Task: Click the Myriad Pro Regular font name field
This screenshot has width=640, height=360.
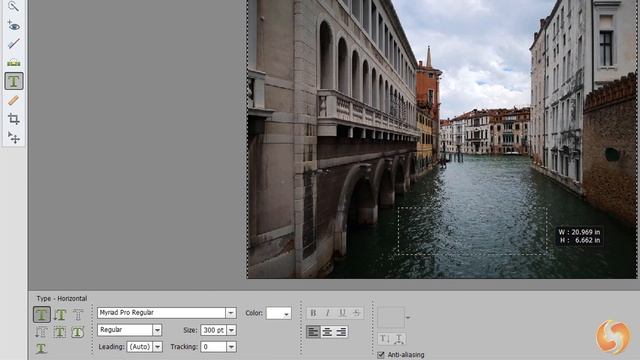Action: tap(161, 313)
